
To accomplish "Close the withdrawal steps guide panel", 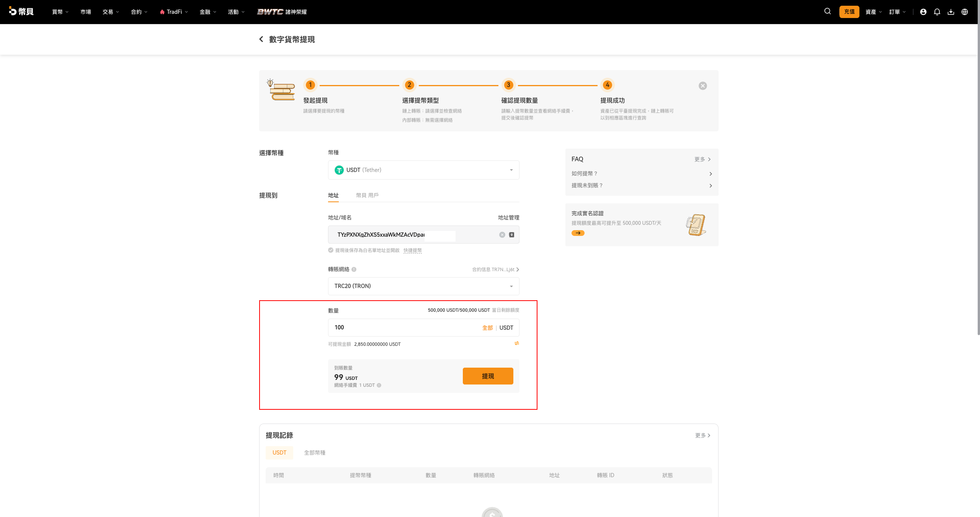I will coord(702,86).
